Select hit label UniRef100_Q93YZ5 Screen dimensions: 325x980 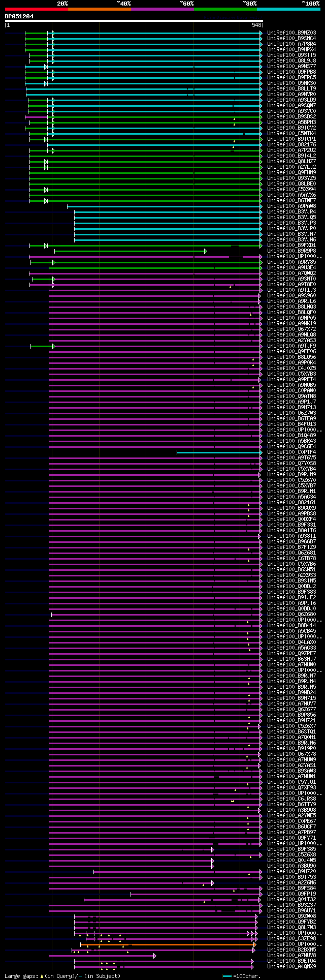[291, 178]
